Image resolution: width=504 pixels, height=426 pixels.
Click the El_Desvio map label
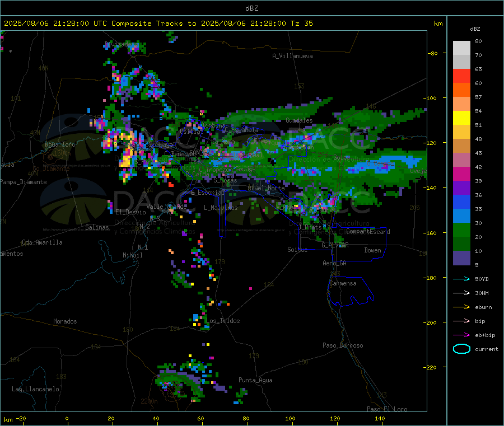pos(130,212)
